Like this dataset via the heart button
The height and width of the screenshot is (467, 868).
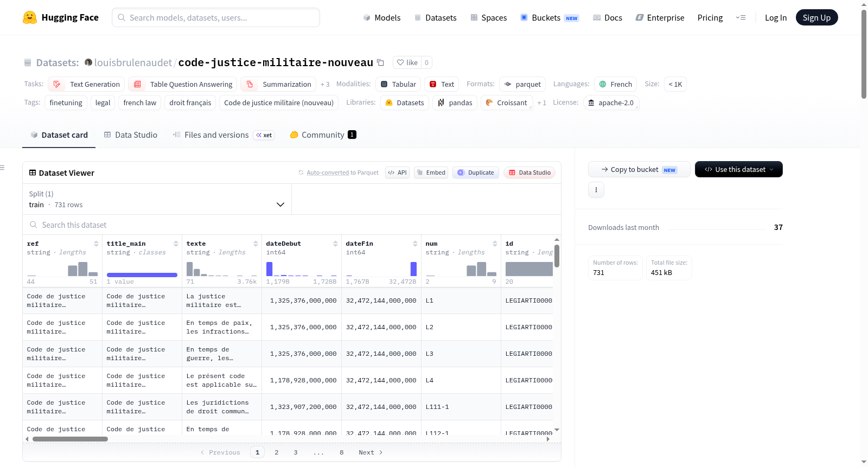point(407,62)
